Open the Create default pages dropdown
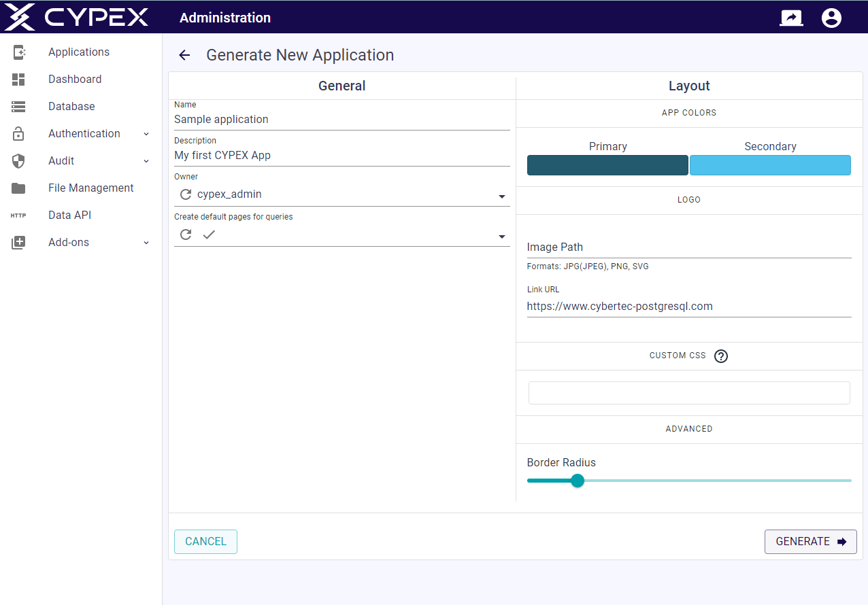868x605 pixels. click(x=502, y=237)
